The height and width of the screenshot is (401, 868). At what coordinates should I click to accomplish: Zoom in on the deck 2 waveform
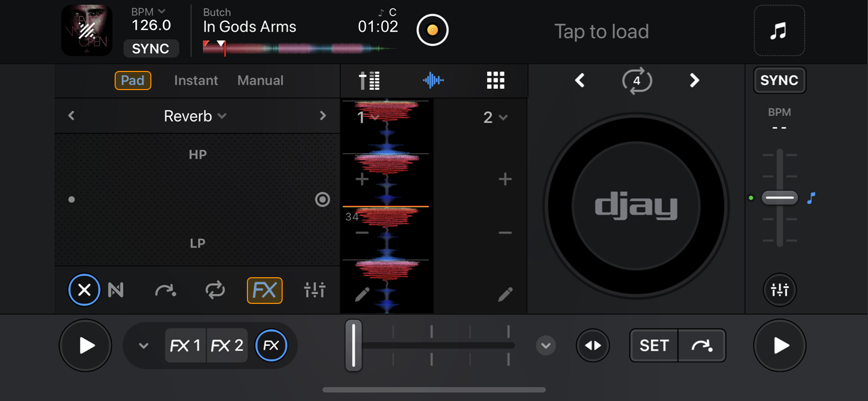(505, 179)
